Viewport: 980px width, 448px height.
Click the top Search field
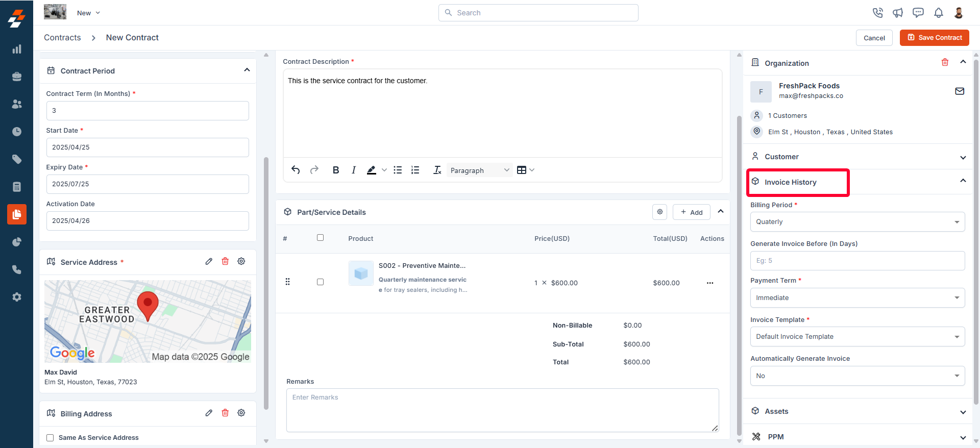(538, 13)
